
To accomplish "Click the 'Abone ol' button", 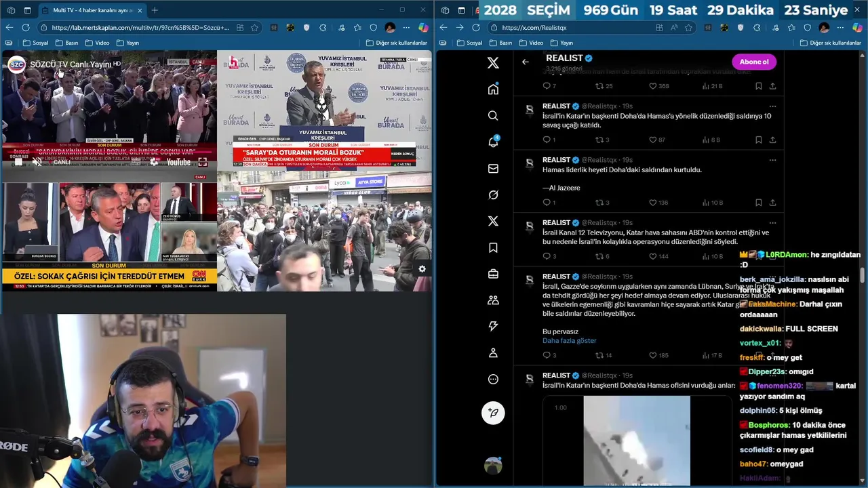I will (753, 62).
